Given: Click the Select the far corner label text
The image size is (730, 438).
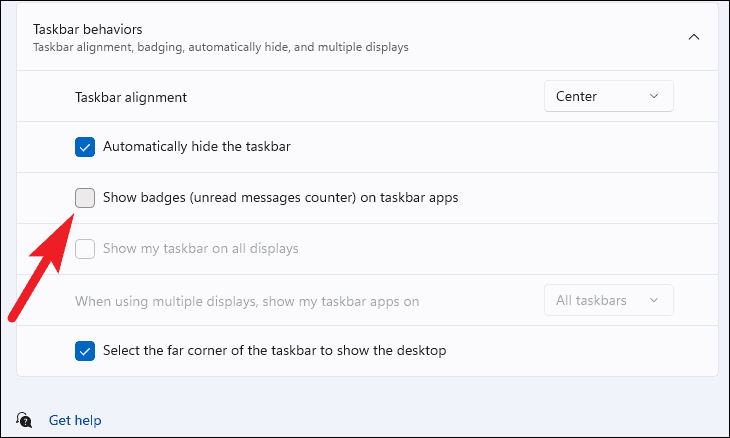Looking at the screenshot, I should [274, 350].
